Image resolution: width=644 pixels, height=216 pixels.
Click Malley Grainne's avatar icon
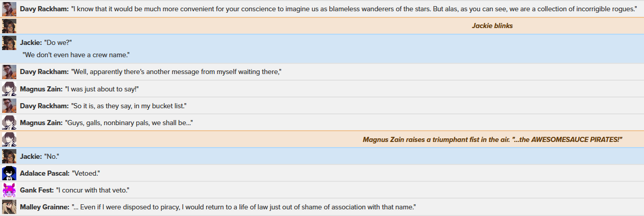(9, 207)
